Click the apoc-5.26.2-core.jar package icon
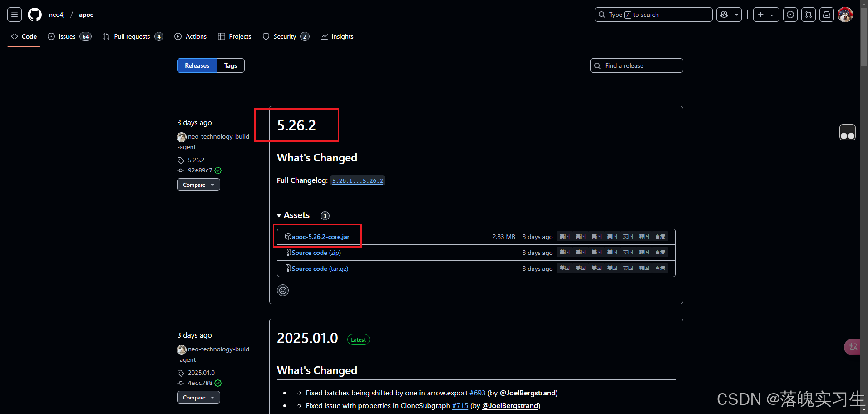Screen dimensions: 868x414 point(288,236)
